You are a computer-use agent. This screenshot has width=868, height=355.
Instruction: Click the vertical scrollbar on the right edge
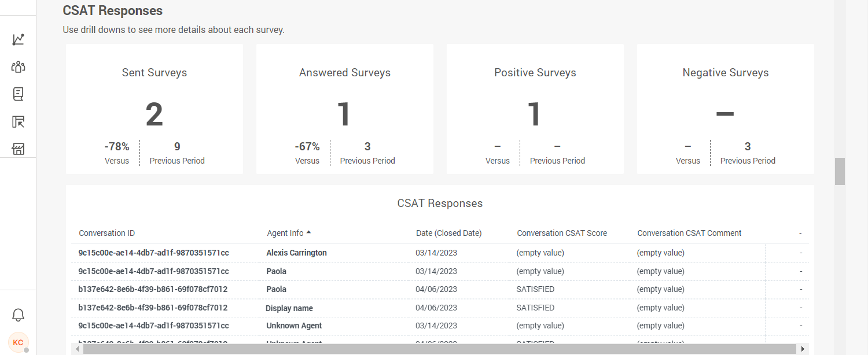(840, 171)
